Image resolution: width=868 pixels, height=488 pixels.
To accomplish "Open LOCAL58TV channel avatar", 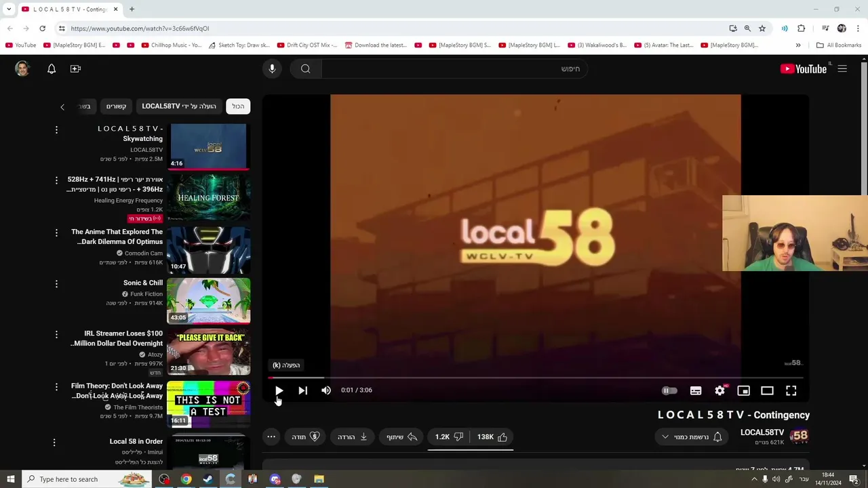I will (800, 436).
